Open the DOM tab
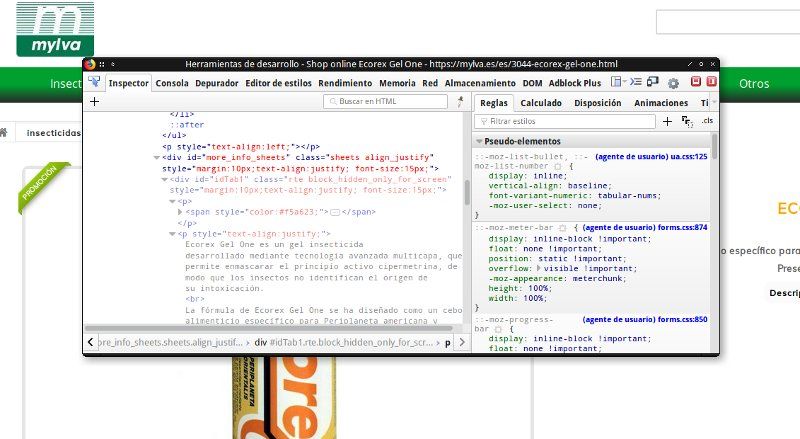This screenshot has height=439, width=800. (x=532, y=83)
